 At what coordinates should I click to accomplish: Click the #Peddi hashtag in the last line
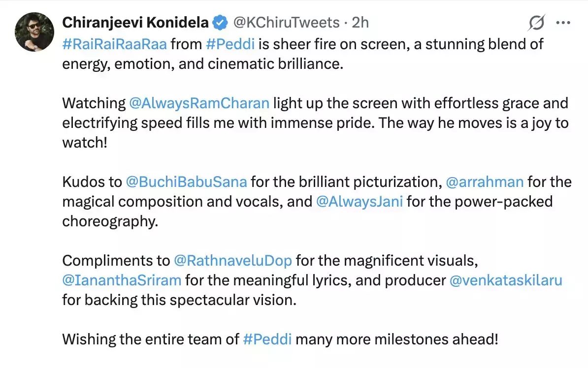(268, 339)
